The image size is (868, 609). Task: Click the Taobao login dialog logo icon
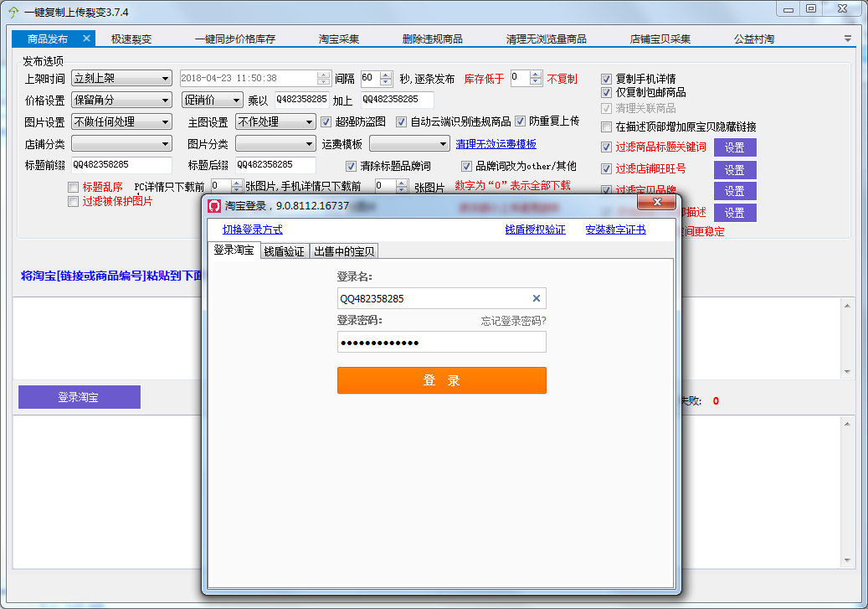click(214, 205)
